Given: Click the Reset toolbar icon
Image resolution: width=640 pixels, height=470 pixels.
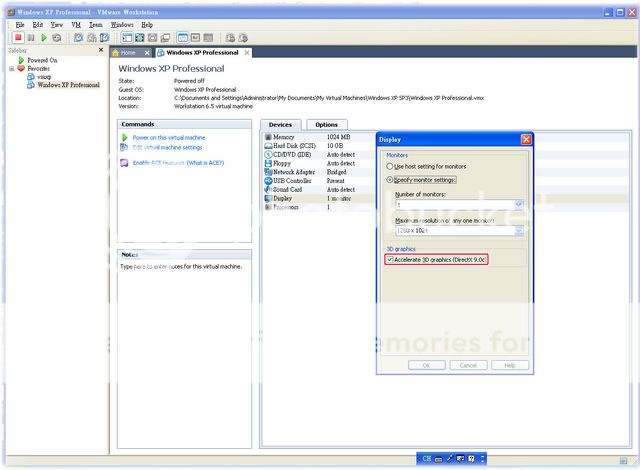Looking at the screenshot, I should click(57, 38).
